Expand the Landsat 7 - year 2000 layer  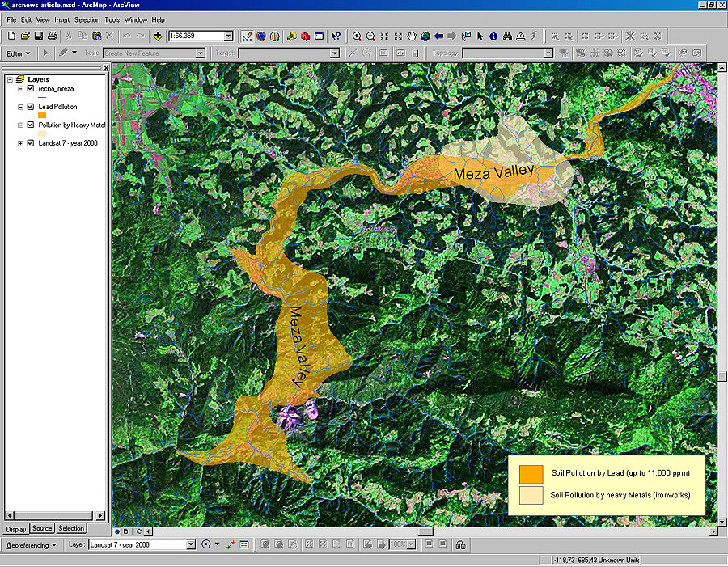(x=20, y=143)
